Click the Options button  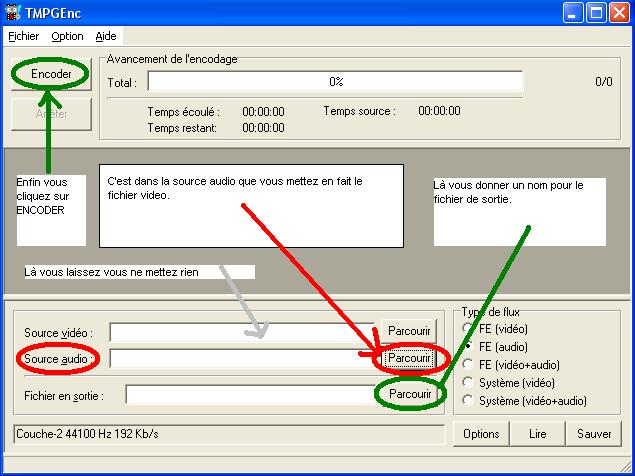[481, 434]
